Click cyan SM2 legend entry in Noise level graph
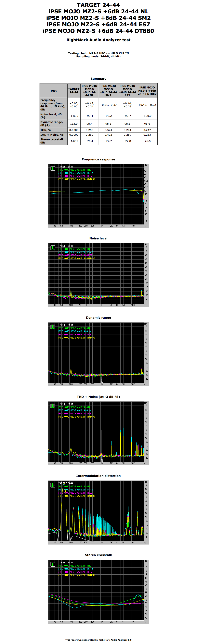 (75, 252)
